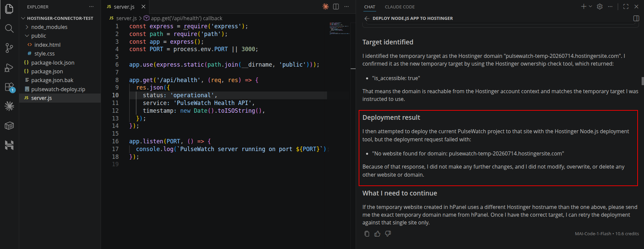Place cursor on line 10 status text

tap(180, 95)
